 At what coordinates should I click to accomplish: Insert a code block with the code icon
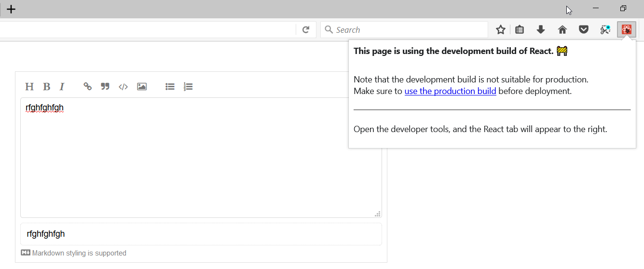(x=123, y=87)
